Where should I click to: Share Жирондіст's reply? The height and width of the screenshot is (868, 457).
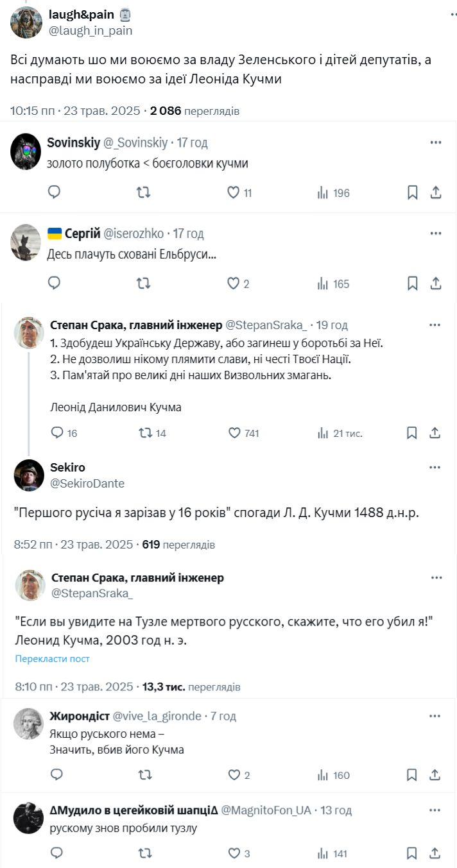click(x=435, y=775)
